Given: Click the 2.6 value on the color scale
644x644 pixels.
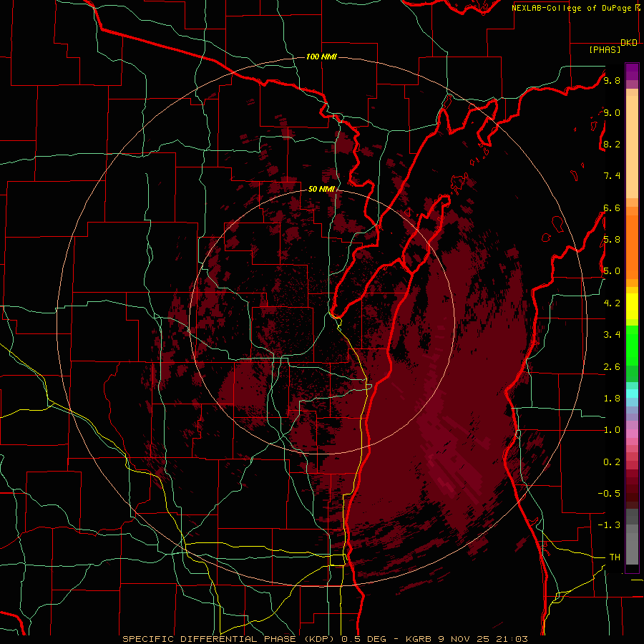Looking at the screenshot, I should click(x=612, y=367).
